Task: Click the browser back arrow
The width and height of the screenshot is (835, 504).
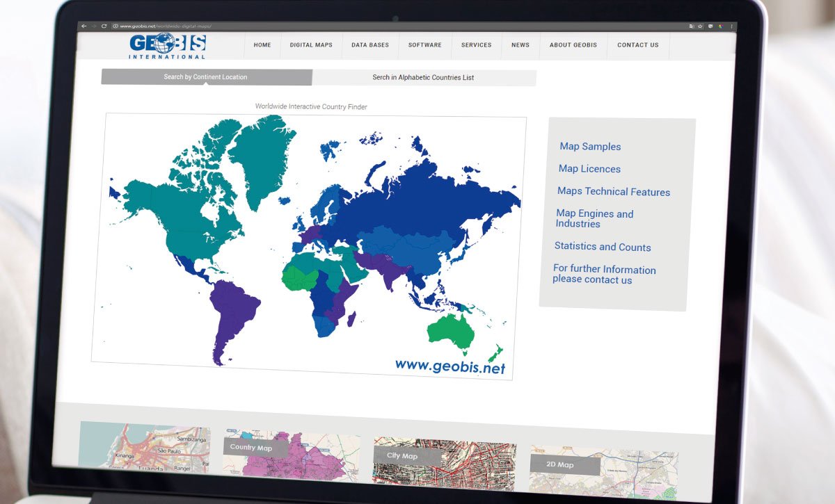Action: pos(83,26)
